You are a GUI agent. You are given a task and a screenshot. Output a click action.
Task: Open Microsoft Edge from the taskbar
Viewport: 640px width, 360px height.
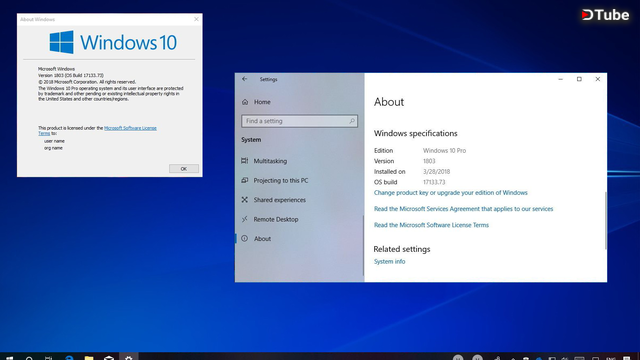click(69, 358)
